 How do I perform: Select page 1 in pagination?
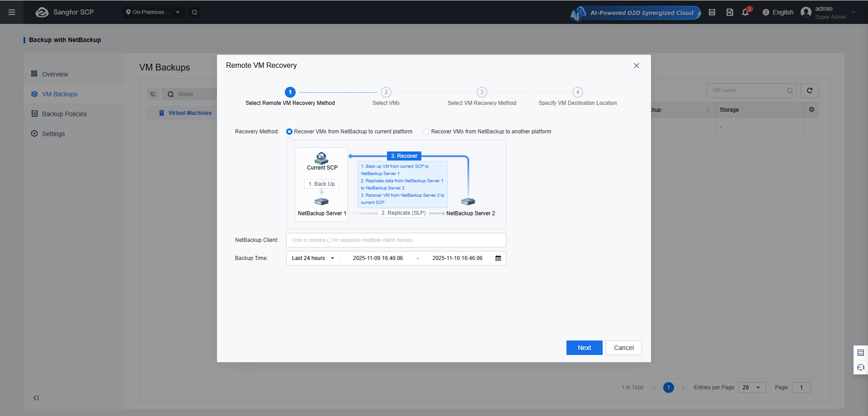[x=669, y=388]
